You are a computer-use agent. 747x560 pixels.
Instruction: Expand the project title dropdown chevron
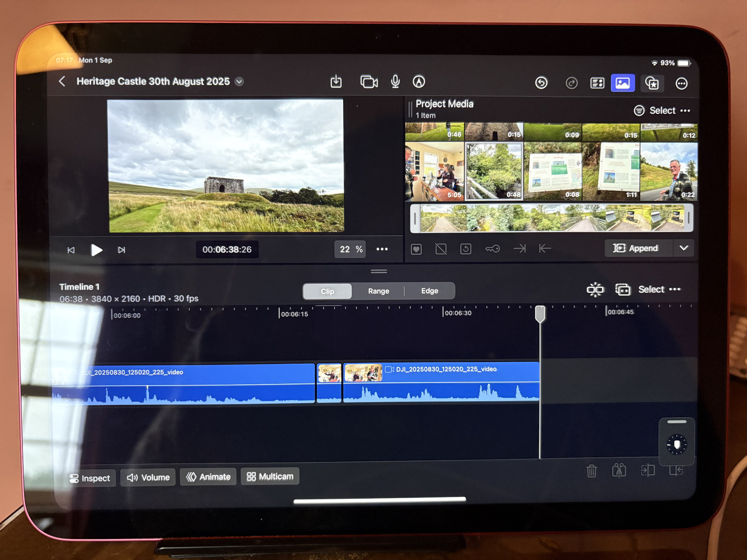pos(240,82)
